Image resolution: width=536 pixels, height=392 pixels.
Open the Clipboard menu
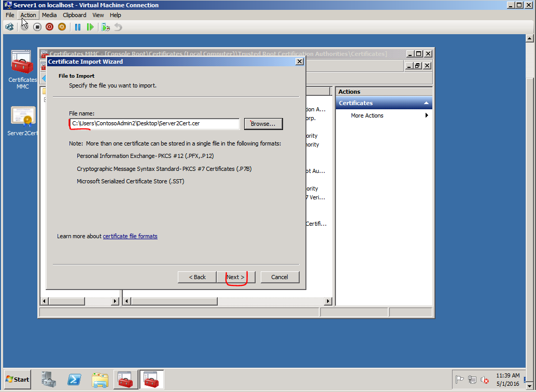click(x=75, y=15)
